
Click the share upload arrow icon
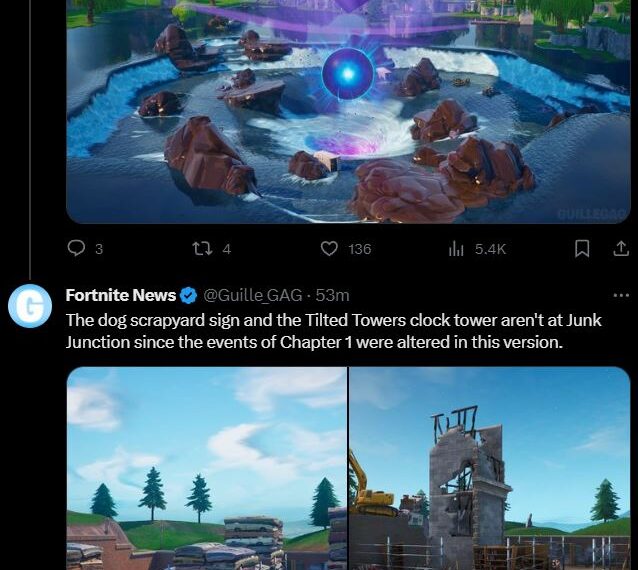tap(621, 248)
